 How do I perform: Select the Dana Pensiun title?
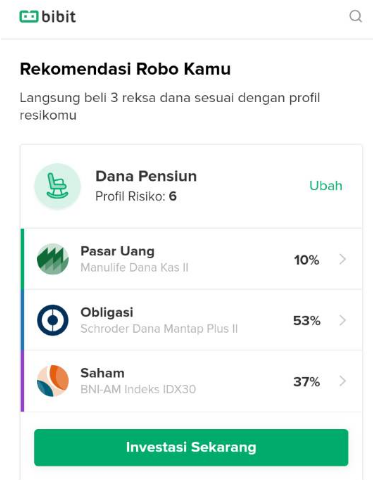point(146,176)
